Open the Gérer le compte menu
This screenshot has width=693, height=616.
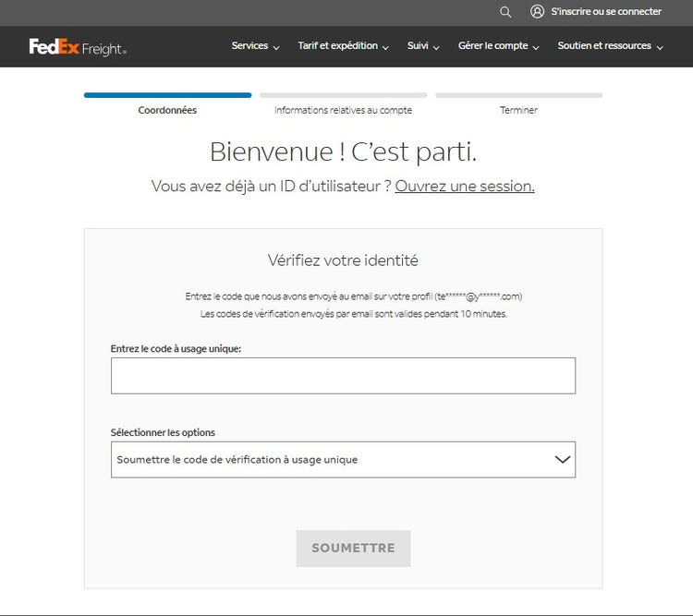pos(492,45)
